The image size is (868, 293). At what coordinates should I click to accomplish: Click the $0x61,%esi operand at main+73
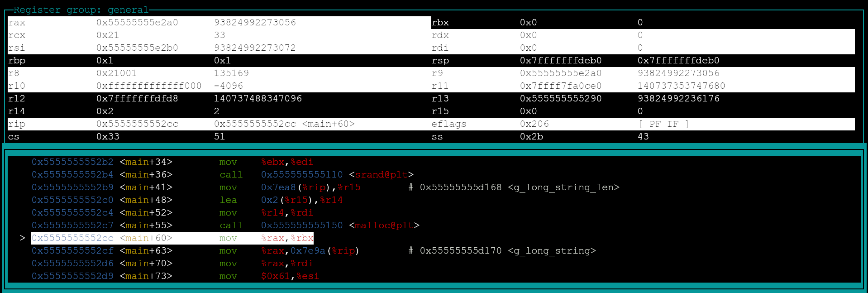coord(290,276)
